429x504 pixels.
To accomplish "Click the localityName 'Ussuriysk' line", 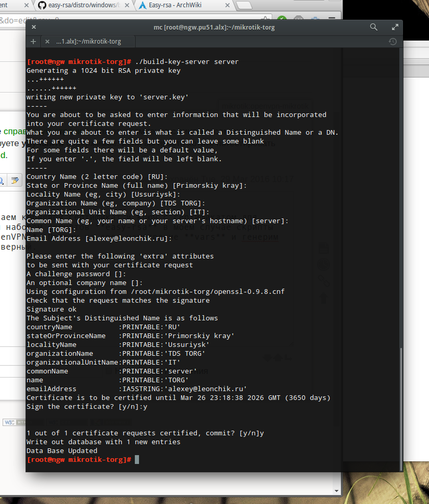I will [118, 344].
